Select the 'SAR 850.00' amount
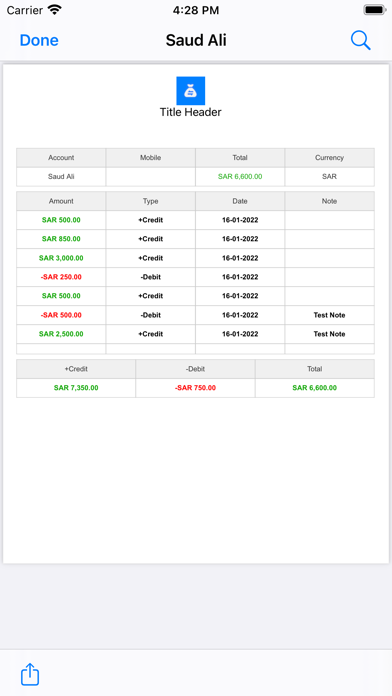The image size is (392, 696). pyautogui.click(x=61, y=239)
